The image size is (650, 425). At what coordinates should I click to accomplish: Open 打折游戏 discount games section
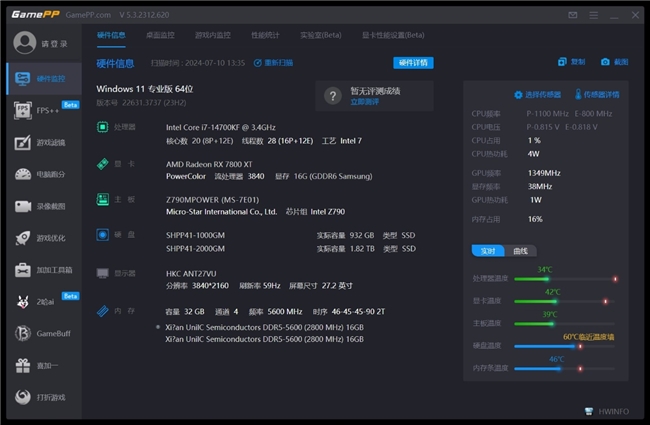pos(44,397)
